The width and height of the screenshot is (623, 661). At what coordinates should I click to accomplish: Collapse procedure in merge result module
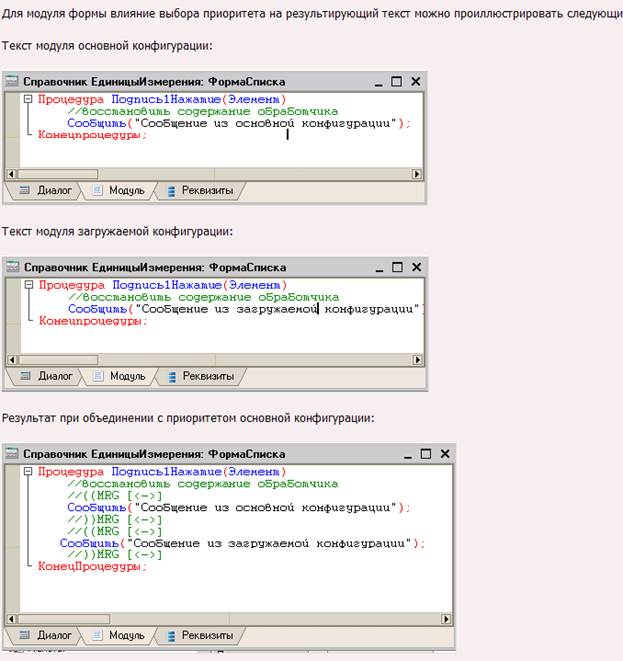click(x=28, y=471)
